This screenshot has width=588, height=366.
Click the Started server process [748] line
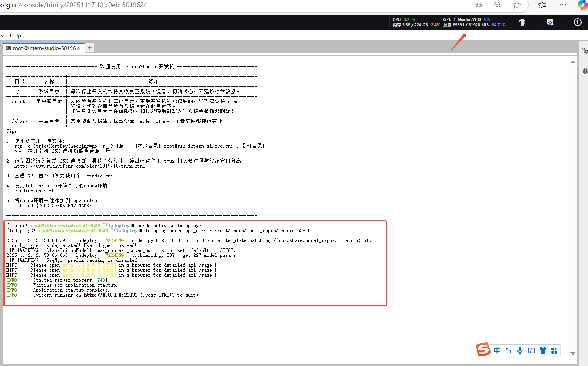click(x=57, y=280)
